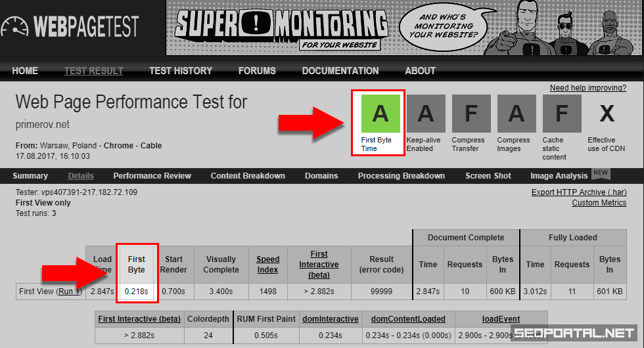This screenshot has width=644, height=348.
Task: Open the Domains tab
Action: pyautogui.click(x=321, y=176)
